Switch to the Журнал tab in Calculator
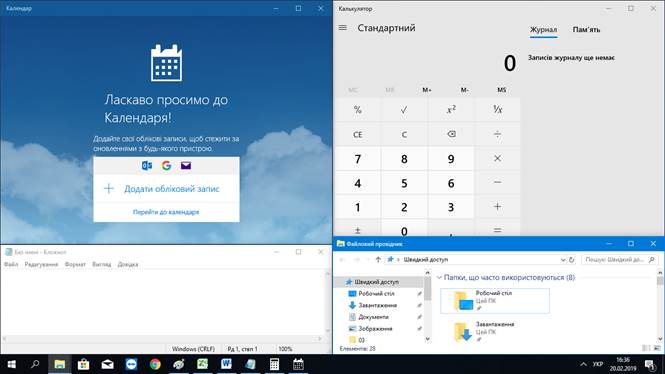Screen dimensions: 665x374 click(543, 30)
